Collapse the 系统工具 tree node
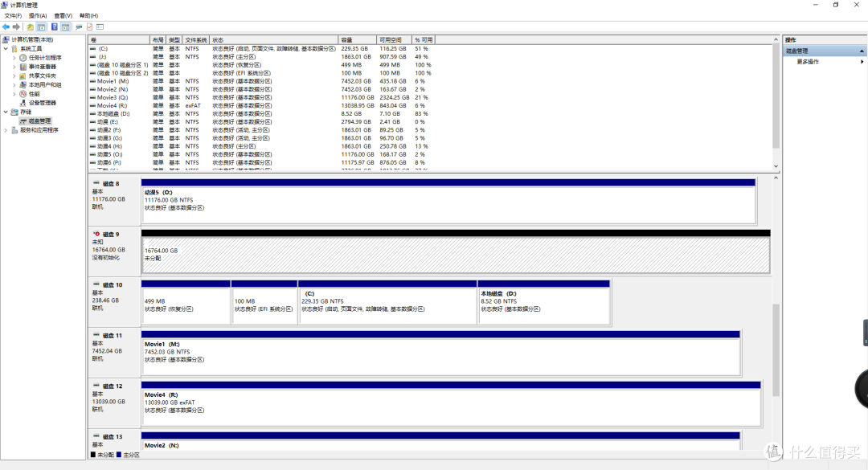 [5, 49]
